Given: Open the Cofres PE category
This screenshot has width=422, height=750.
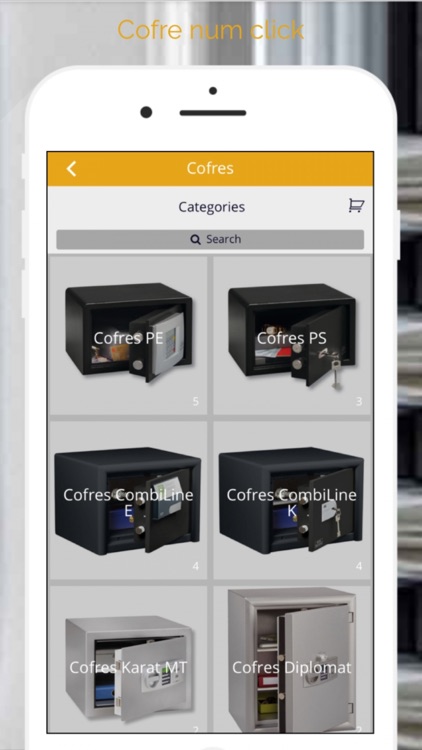Looking at the screenshot, I should pos(128,335).
